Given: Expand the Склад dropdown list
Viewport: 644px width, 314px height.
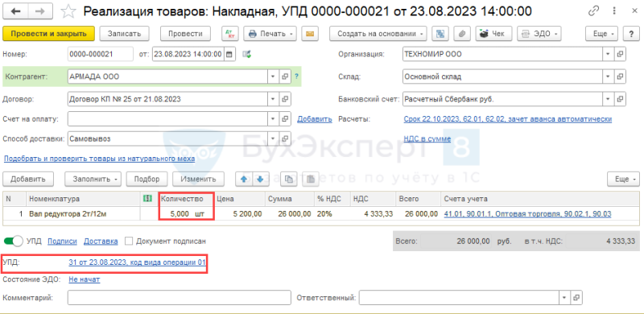Looking at the screenshot, I should click(608, 76).
